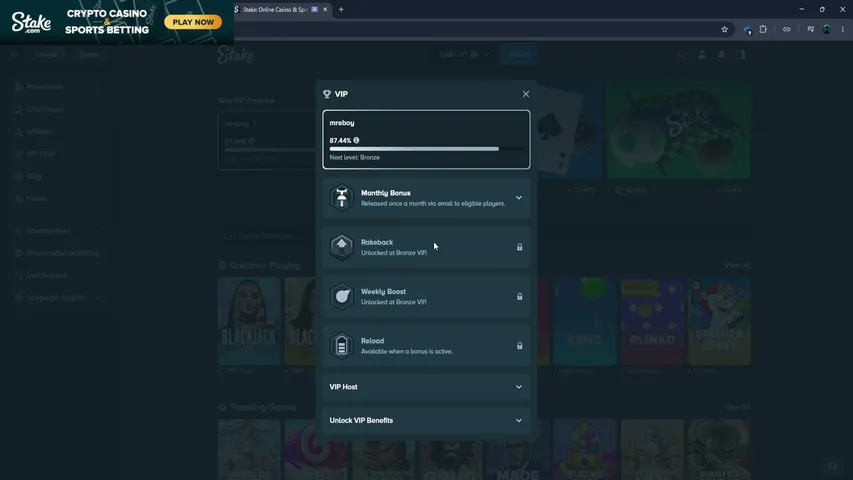Click the VIP trophy icon in dialog header
853x480 pixels.
tap(327, 94)
